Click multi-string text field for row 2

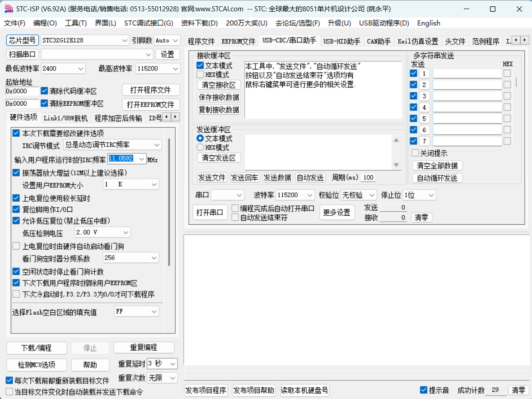(x=467, y=85)
